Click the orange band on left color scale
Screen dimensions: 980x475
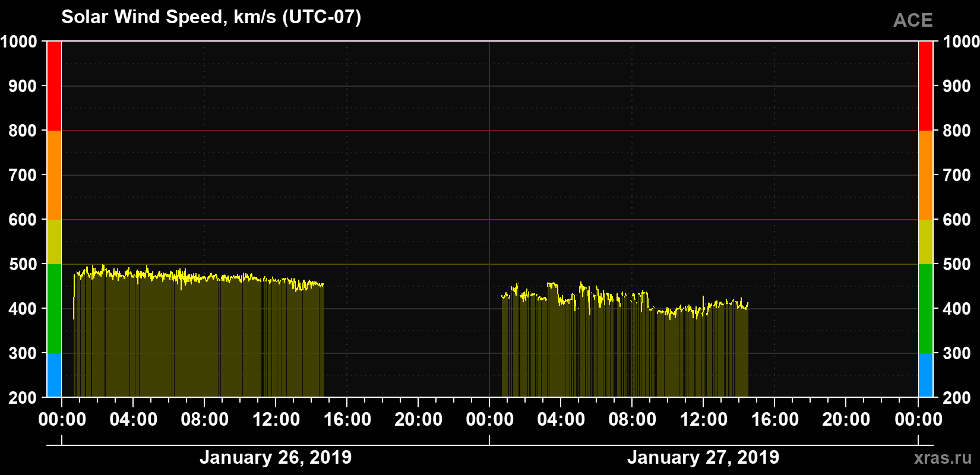point(54,175)
